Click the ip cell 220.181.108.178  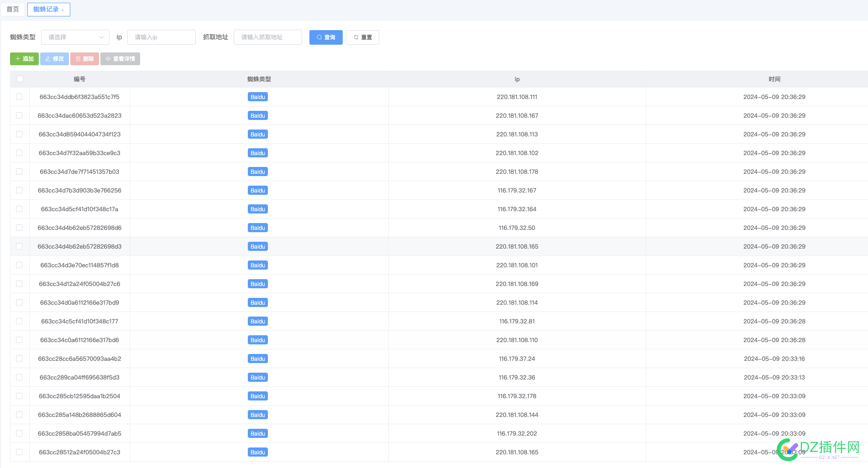[517, 172]
